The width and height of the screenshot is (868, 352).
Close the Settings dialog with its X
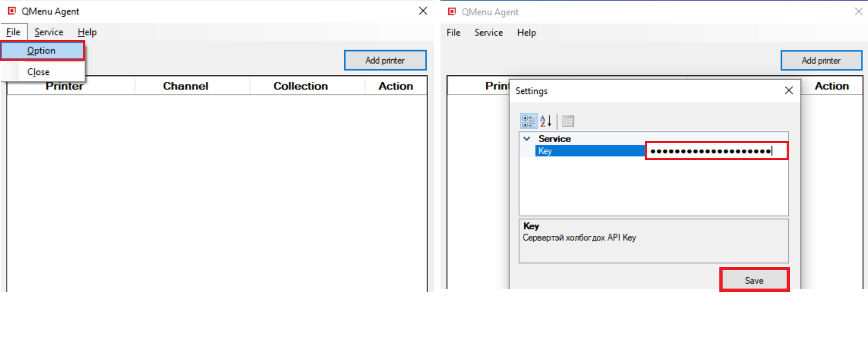click(x=789, y=91)
